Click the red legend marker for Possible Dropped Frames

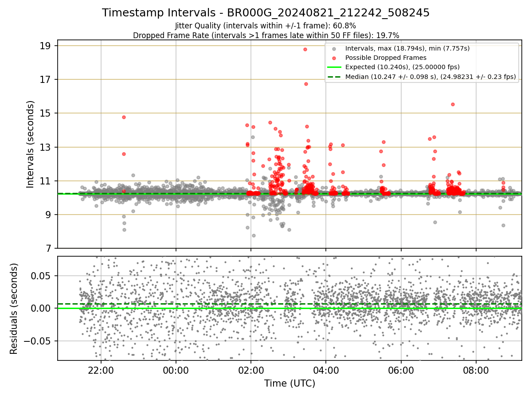coord(334,58)
